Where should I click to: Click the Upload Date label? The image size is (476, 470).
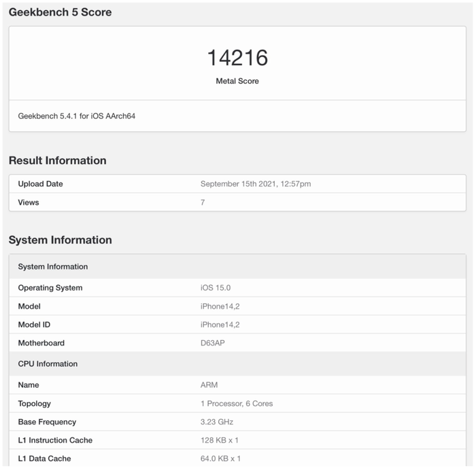pos(40,184)
